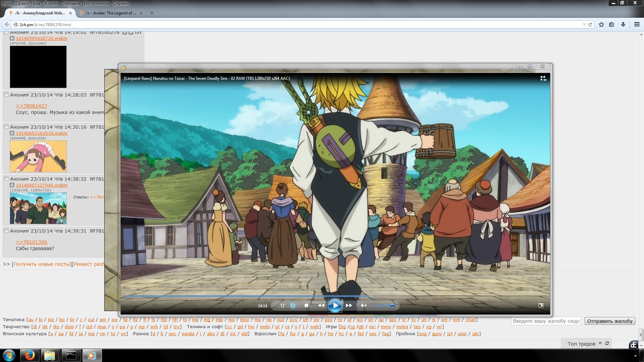
Task: Open the Firefox hamburger menu
Action: point(637,24)
